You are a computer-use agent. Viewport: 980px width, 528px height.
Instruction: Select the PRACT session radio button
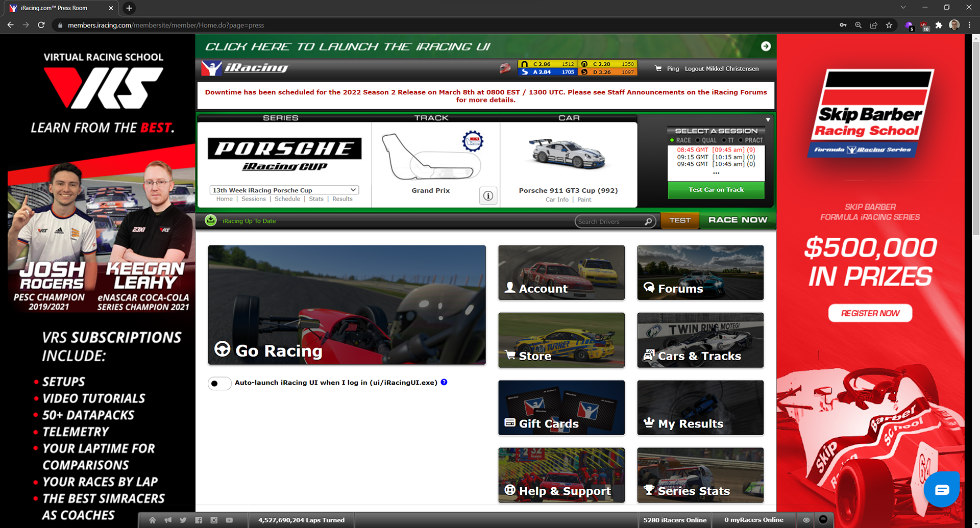(741, 140)
